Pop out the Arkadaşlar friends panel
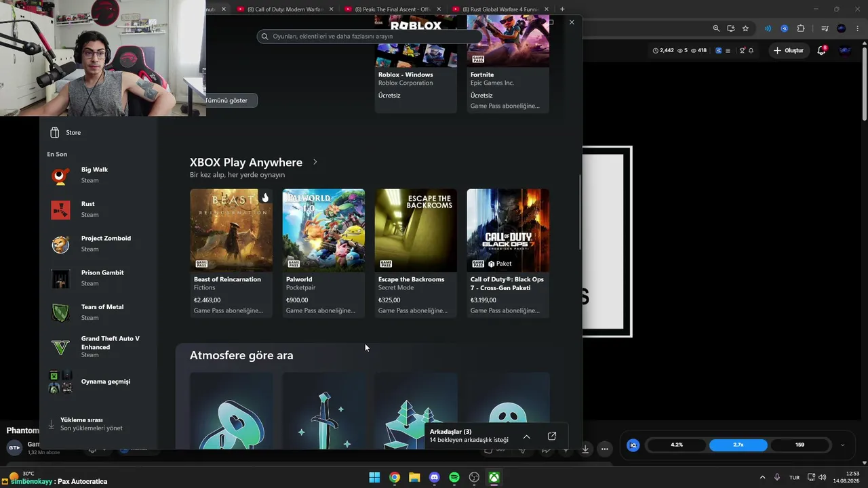Screen dimensions: 868x488 [552, 436]
